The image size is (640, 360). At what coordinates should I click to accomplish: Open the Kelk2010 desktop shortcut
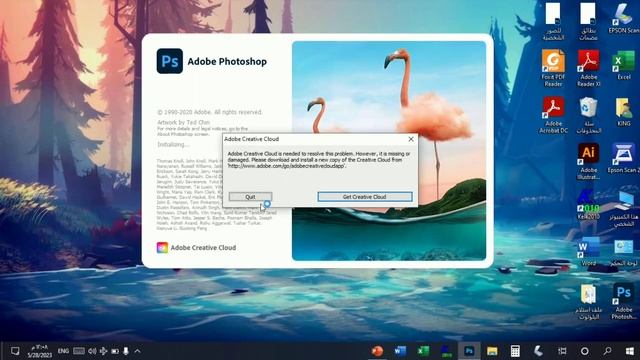(589, 205)
